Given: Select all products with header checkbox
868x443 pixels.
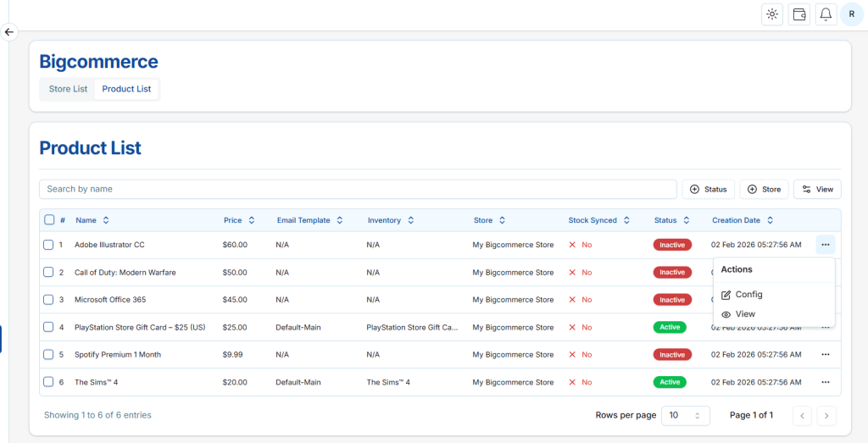Looking at the screenshot, I should 49,220.
